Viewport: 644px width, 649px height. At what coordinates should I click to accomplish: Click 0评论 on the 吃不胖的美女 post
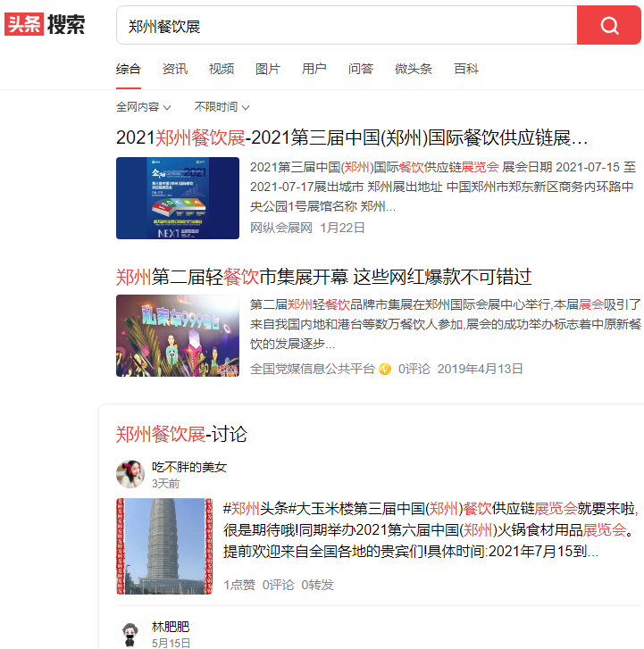coord(278,585)
